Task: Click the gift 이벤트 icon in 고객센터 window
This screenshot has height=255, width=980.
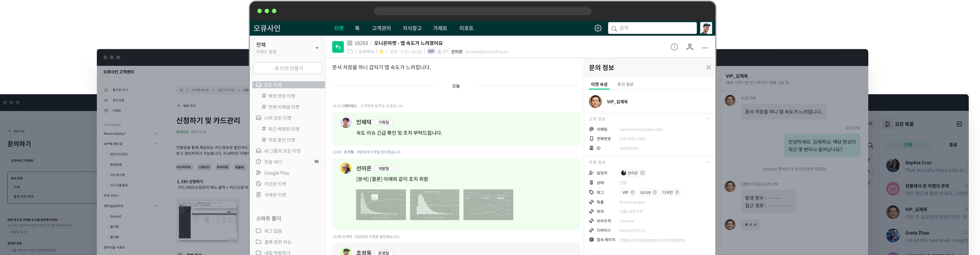Action: (x=106, y=110)
